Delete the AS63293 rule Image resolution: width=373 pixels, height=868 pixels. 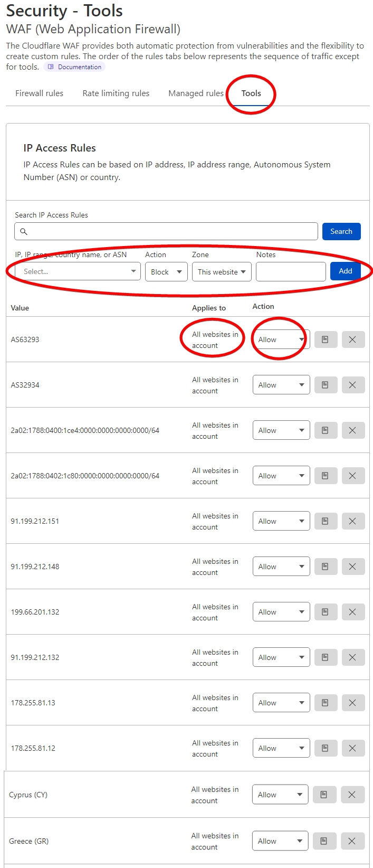[353, 339]
